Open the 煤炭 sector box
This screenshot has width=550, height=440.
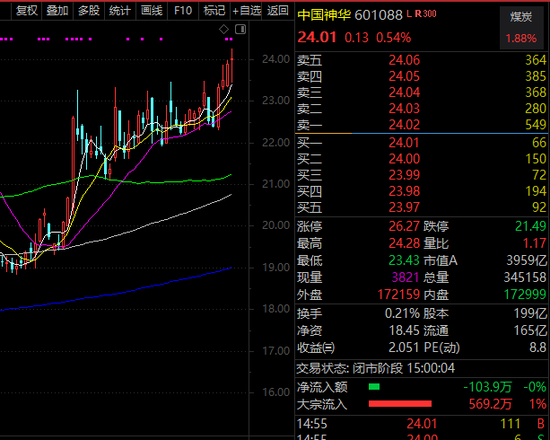point(521,27)
